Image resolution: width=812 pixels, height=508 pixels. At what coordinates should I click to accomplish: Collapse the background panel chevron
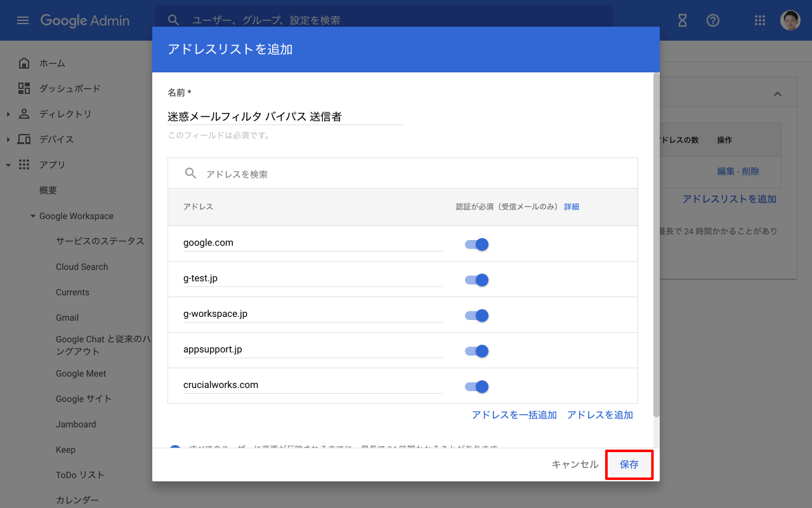(x=778, y=94)
